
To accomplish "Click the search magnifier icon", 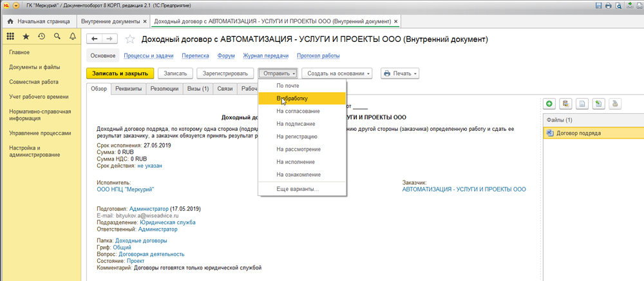I will click(x=57, y=36).
